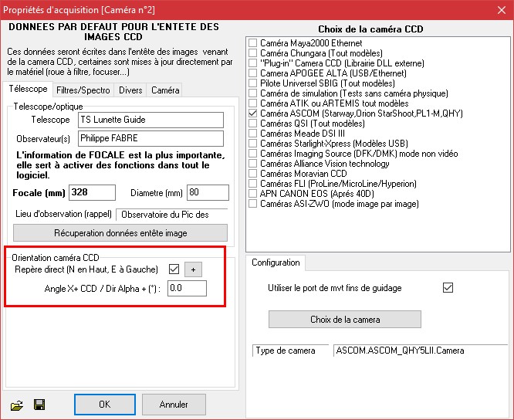Select Caméra ASCOM checkbox in camera list
Screen dimensions: 514x420
click(253, 113)
